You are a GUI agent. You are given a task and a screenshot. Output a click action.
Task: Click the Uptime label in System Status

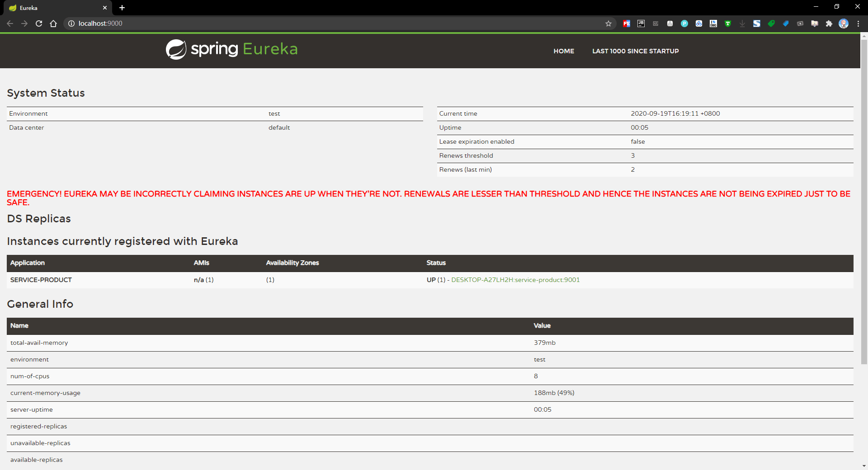click(x=450, y=127)
